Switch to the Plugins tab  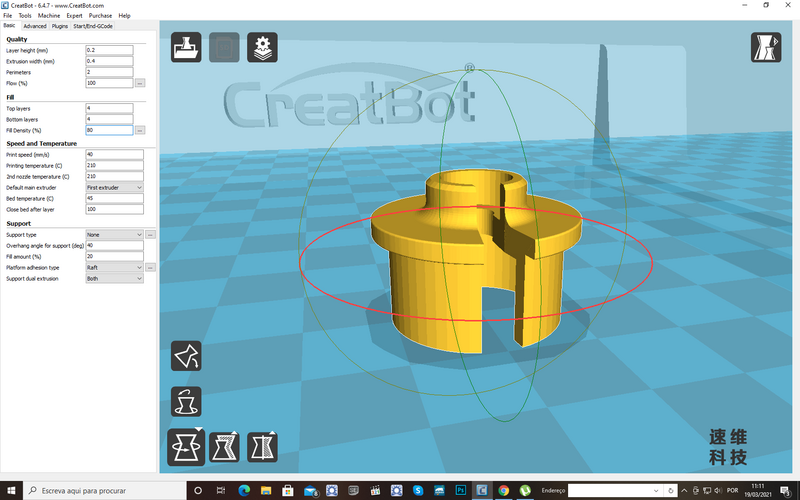[x=60, y=26]
